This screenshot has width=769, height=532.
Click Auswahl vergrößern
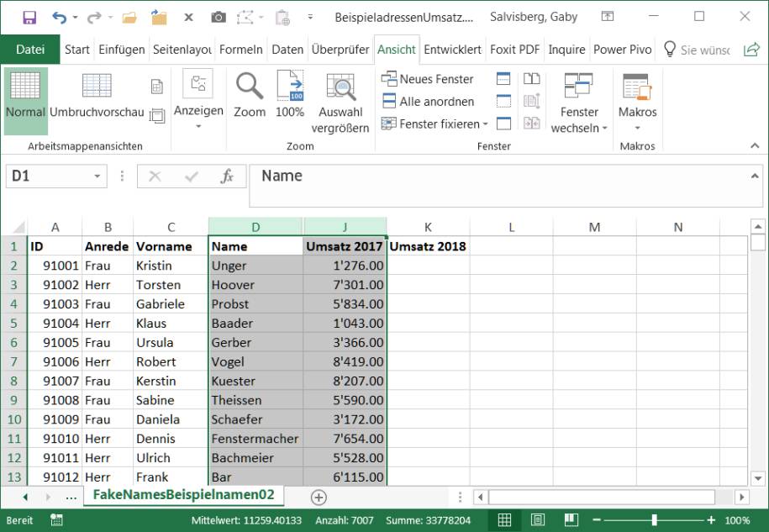(340, 103)
